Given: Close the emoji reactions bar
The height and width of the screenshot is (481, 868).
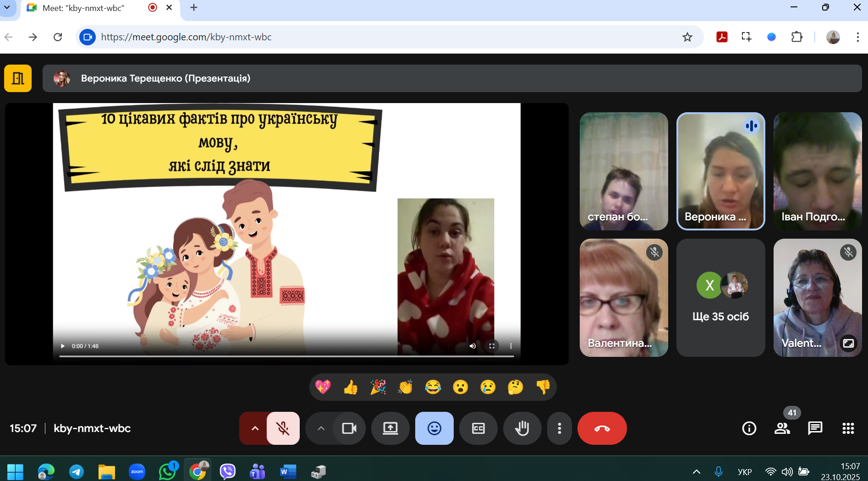Looking at the screenshot, I should pos(434,428).
